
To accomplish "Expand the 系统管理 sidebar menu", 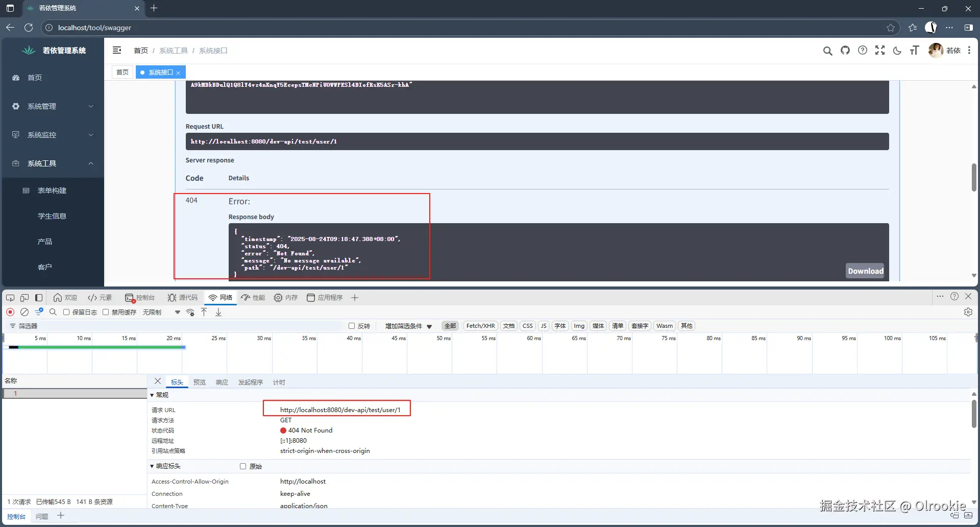I will pyautogui.click(x=53, y=106).
